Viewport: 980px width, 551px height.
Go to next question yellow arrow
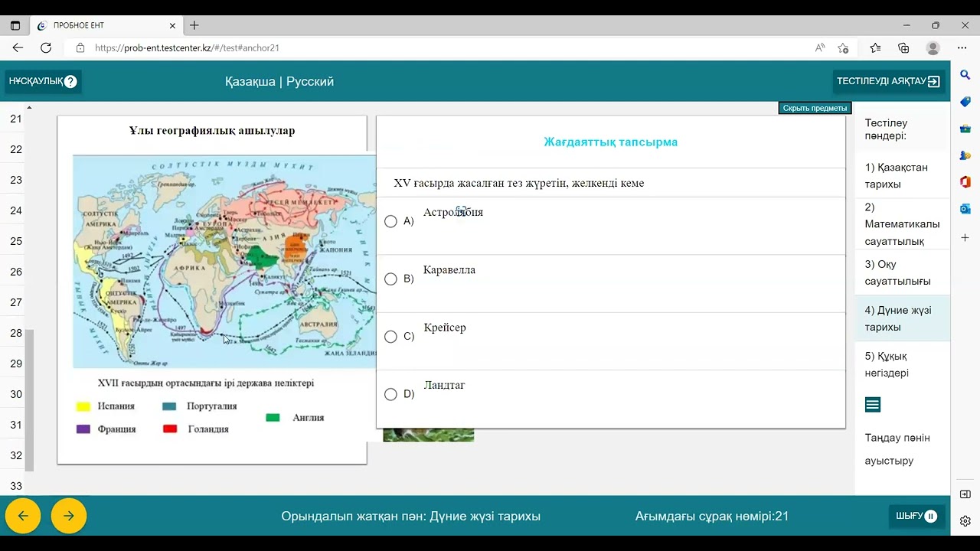pos(69,516)
